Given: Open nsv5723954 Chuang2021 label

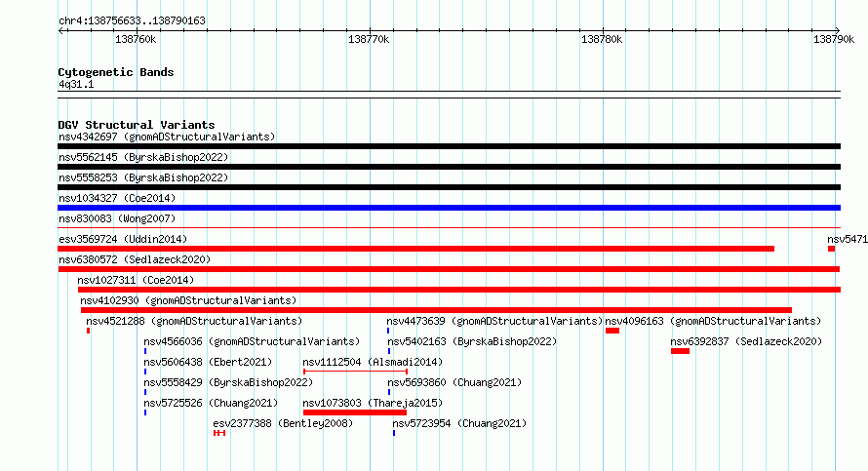Looking at the screenshot, I should click(x=459, y=423).
